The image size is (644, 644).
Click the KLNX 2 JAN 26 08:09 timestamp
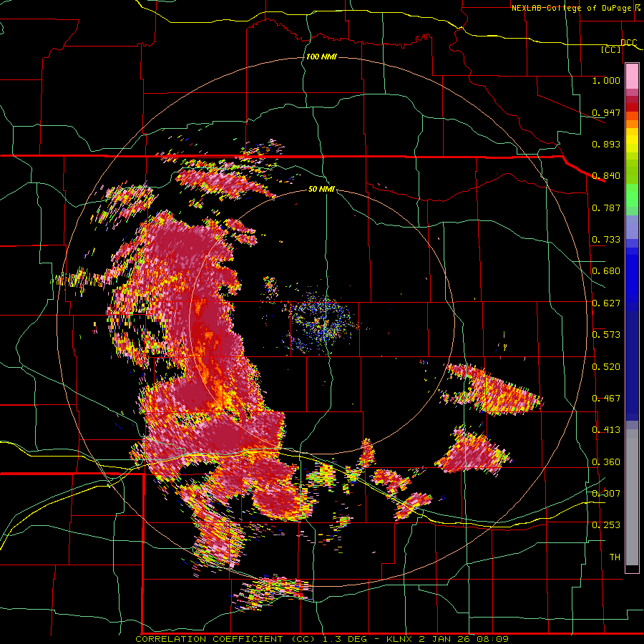pyautogui.click(x=447, y=639)
